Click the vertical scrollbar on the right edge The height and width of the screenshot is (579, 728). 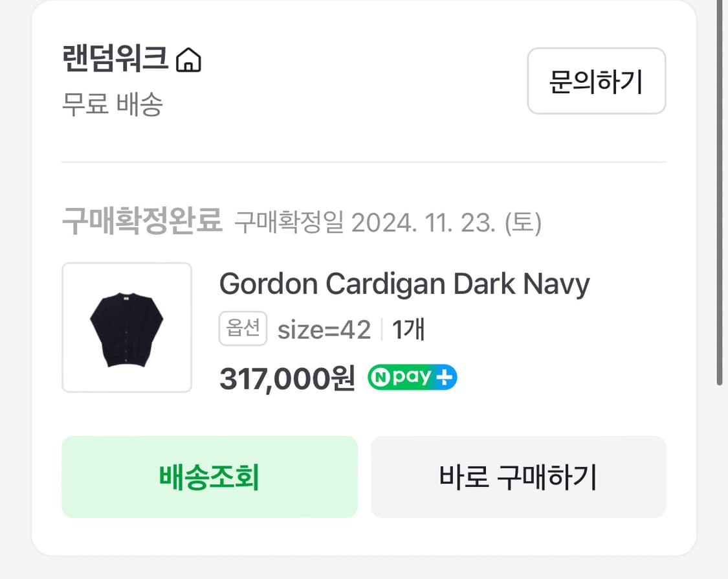coord(720,194)
